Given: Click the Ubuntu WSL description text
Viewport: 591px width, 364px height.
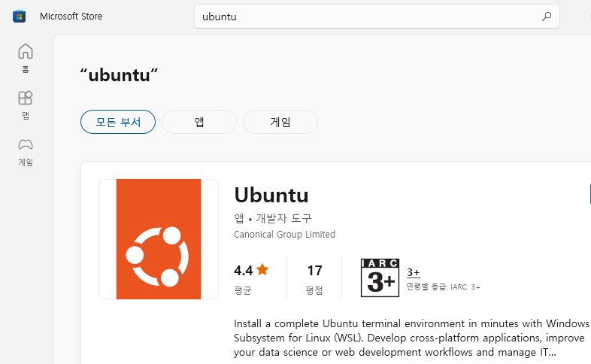Looking at the screenshot, I should click(410, 338).
